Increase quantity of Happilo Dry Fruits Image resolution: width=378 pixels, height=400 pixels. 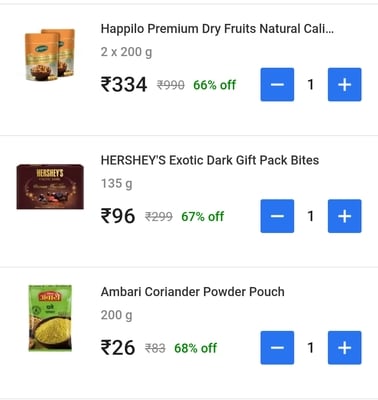pos(344,84)
